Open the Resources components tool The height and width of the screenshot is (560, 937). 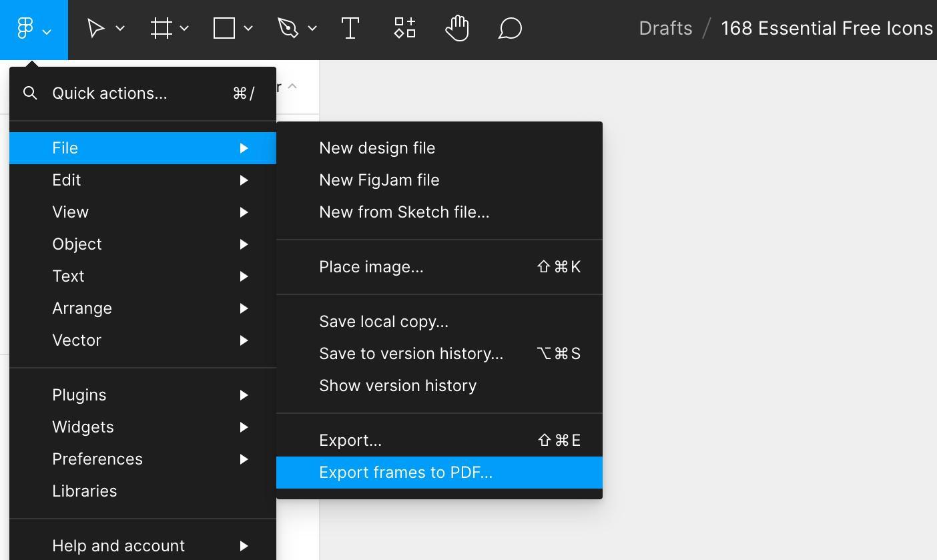[404, 29]
